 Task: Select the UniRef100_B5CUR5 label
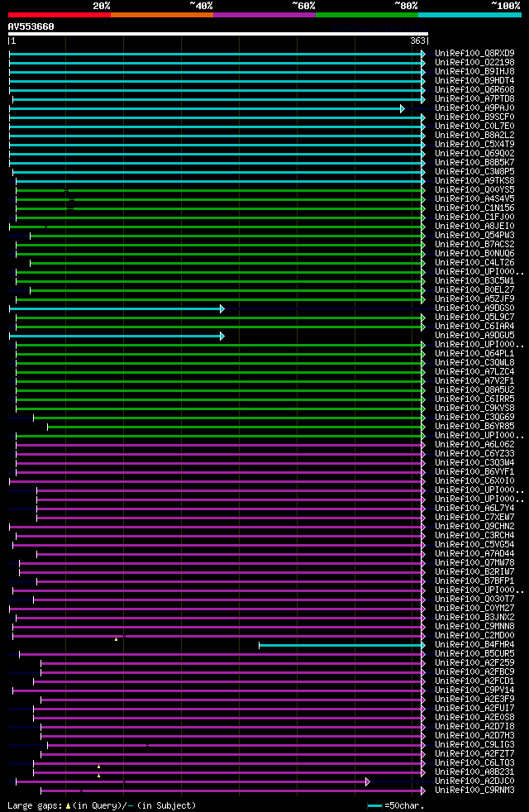(x=474, y=655)
